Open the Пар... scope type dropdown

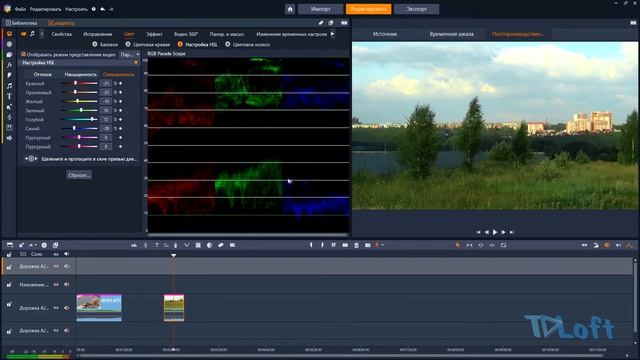130,54
